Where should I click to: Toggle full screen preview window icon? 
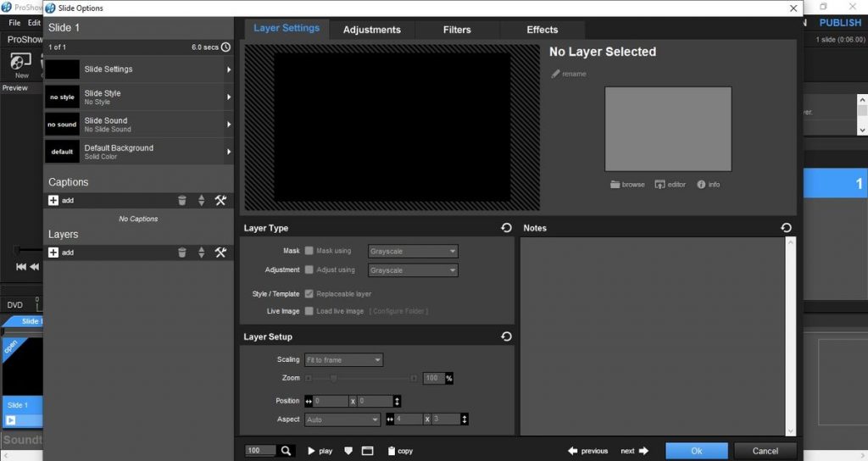point(368,451)
